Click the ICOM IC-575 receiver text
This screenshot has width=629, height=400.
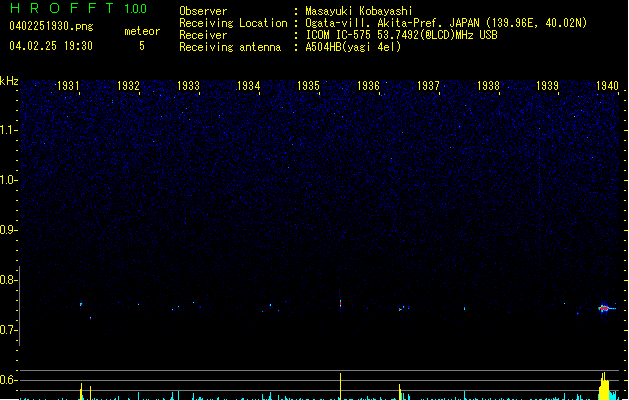click(401, 35)
